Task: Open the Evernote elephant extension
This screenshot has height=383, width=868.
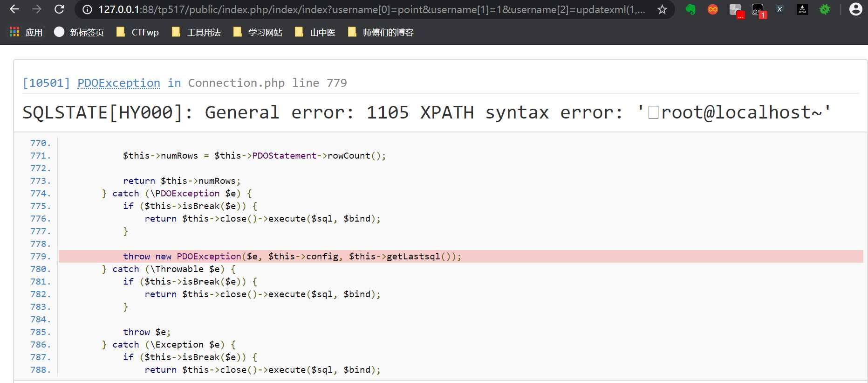Action: tap(690, 9)
